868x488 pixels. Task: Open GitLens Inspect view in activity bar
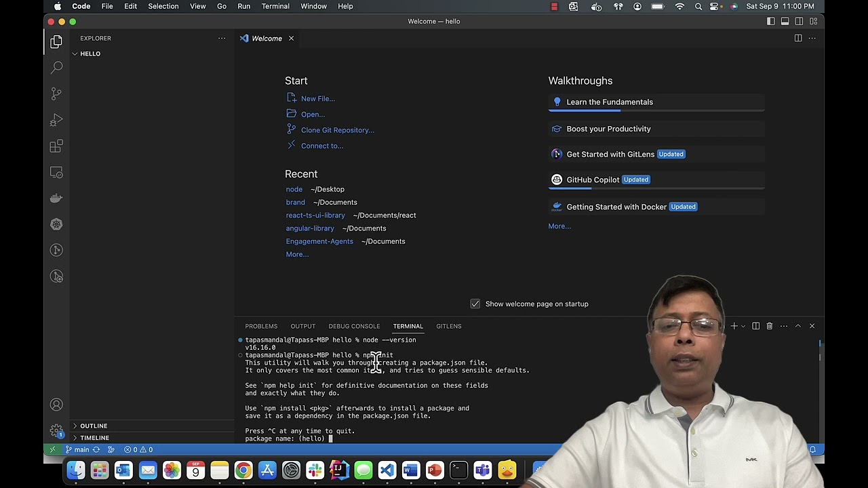(x=56, y=277)
